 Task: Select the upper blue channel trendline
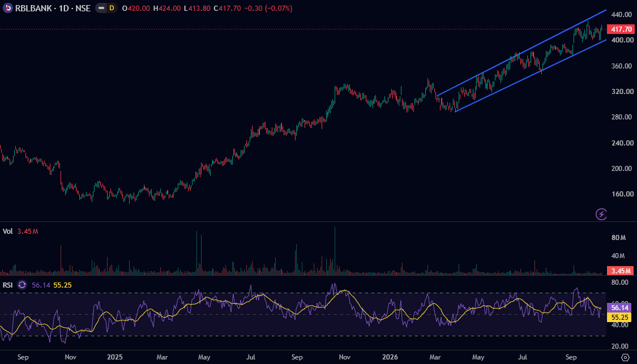521,53
